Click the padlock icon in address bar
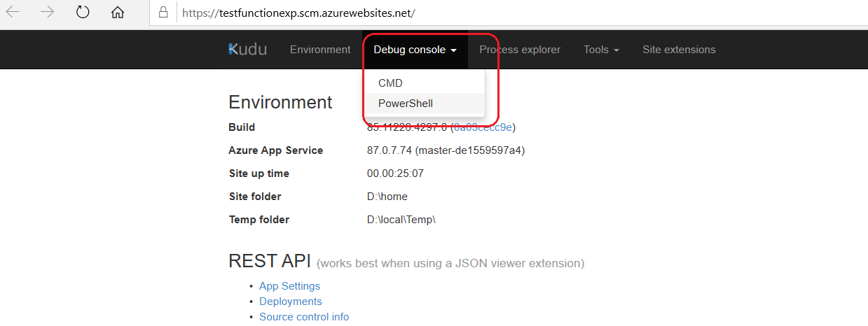Screen dimensions: 868x326 163,13
